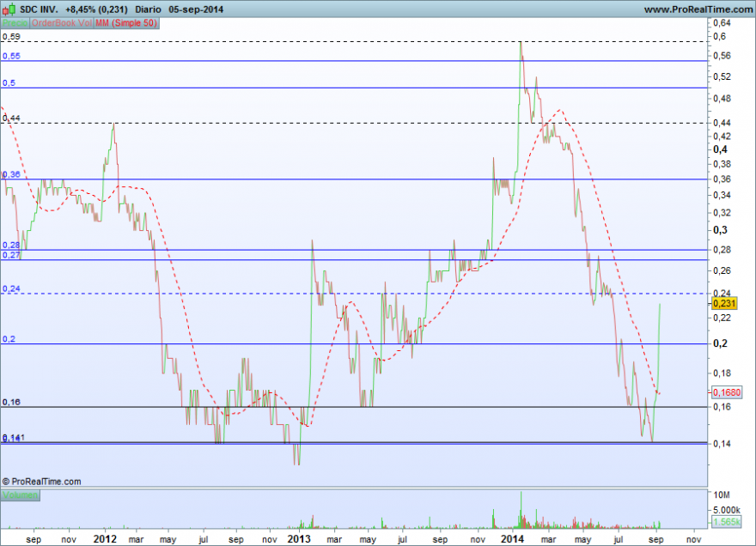Image resolution: width=756 pixels, height=546 pixels.
Task: Select the blue 0,27 level line label
Action: click(11, 255)
